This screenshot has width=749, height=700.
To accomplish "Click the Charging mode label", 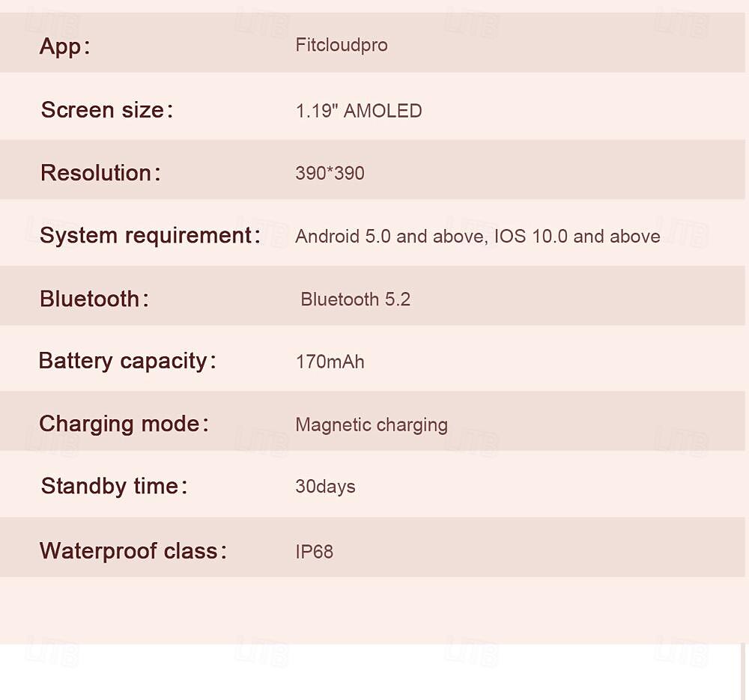I will [x=124, y=424].
